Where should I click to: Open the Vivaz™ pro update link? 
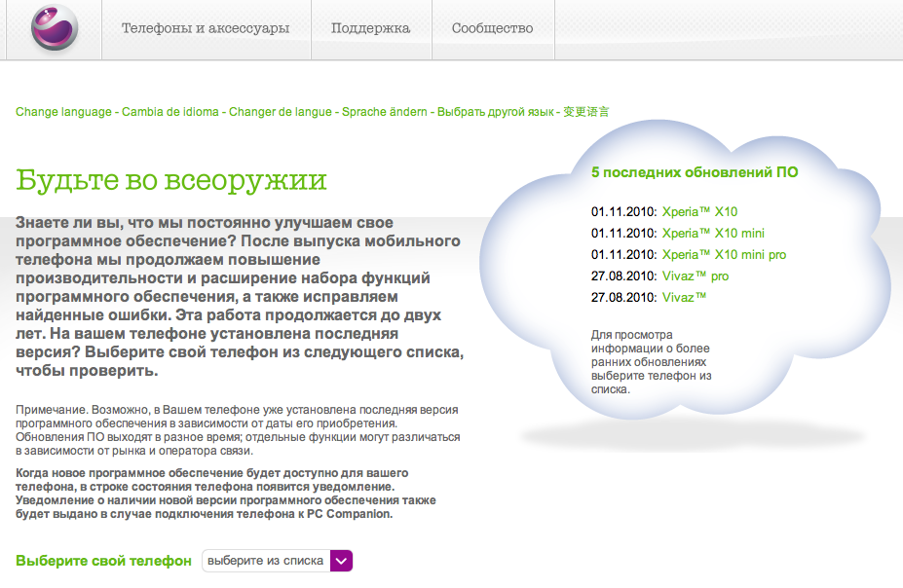695,276
